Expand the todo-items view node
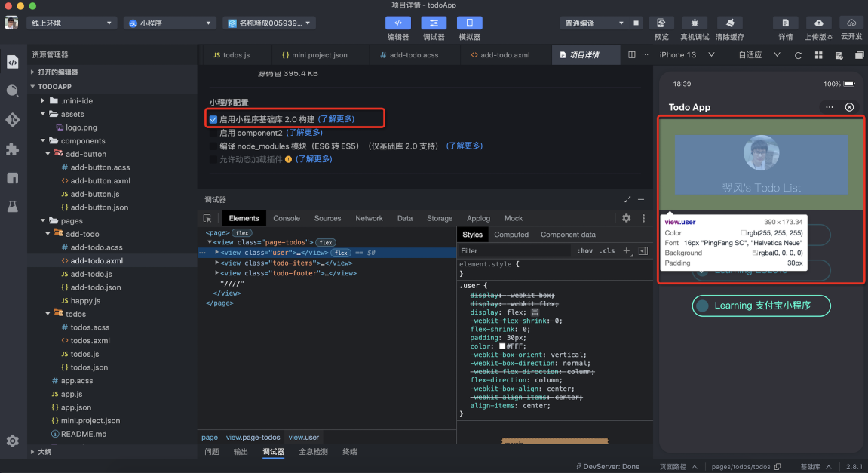This screenshot has height=473, width=868. (216, 263)
